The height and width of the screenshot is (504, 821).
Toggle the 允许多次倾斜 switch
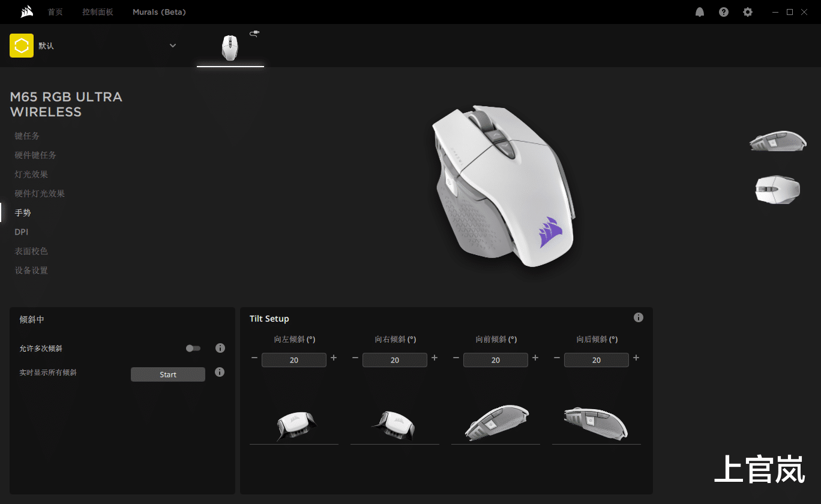point(193,348)
